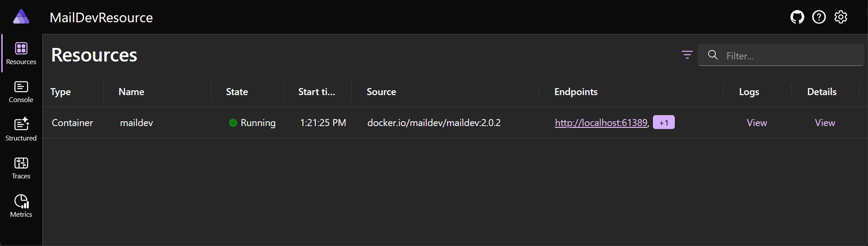Open the resource type filter icon
This screenshot has height=246, width=868.
coord(687,55)
